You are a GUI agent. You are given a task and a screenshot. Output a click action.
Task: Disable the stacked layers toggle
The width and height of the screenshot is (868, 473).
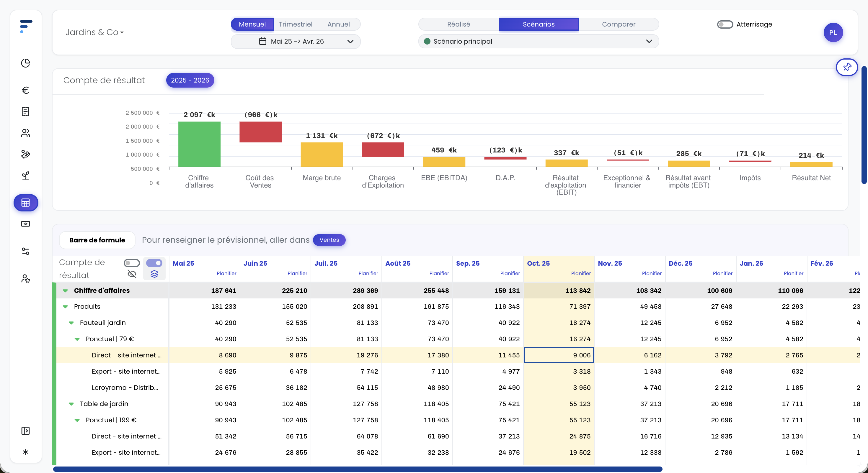(x=154, y=263)
